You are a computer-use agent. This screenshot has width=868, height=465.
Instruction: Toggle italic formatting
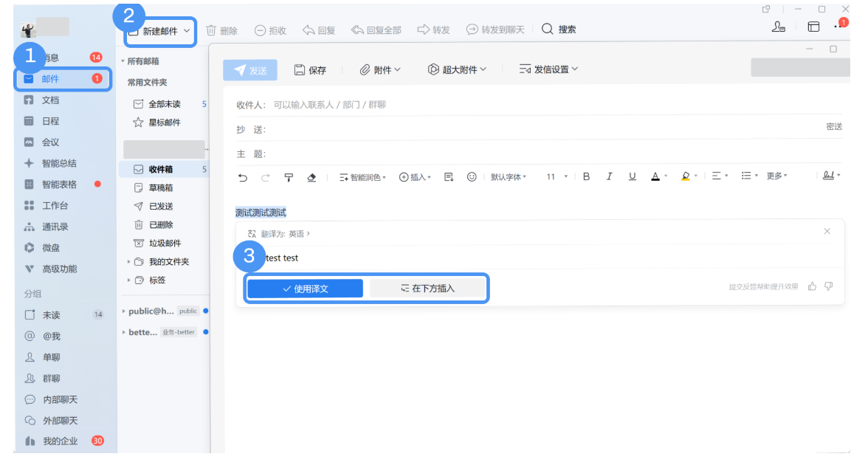(x=609, y=176)
